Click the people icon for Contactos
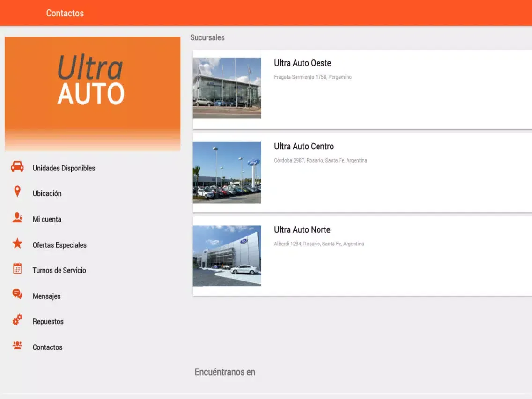This screenshot has width=532, height=399. tap(17, 346)
